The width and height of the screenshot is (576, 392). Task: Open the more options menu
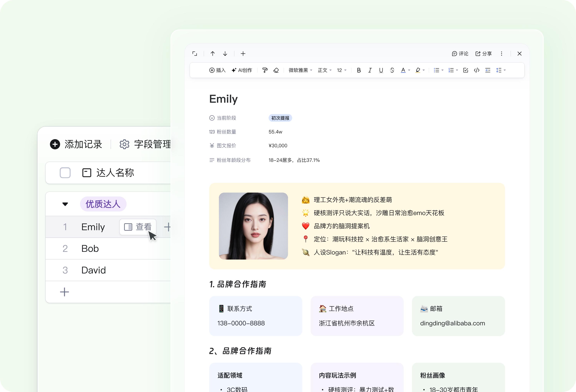501,54
